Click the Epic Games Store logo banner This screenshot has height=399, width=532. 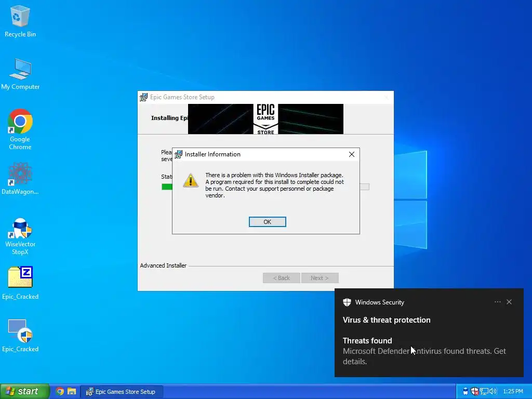pyautogui.click(x=265, y=119)
